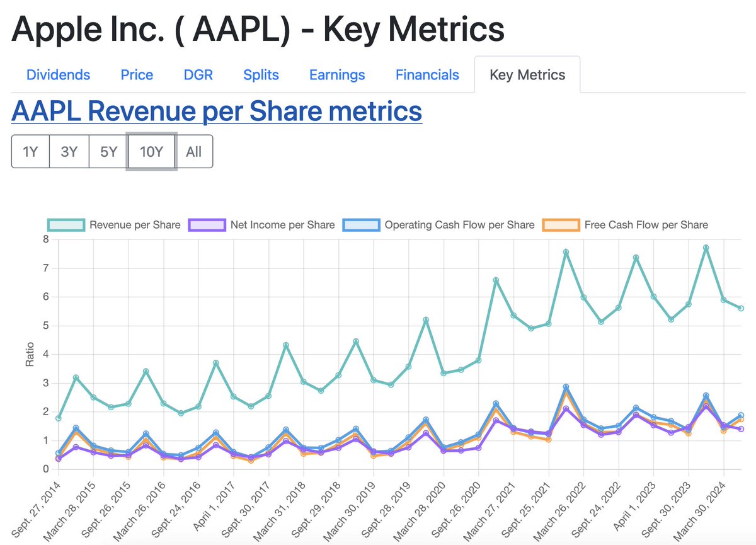Set chart range to 3Y
Viewport: 756px width, 545px height.
tap(69, 152)
